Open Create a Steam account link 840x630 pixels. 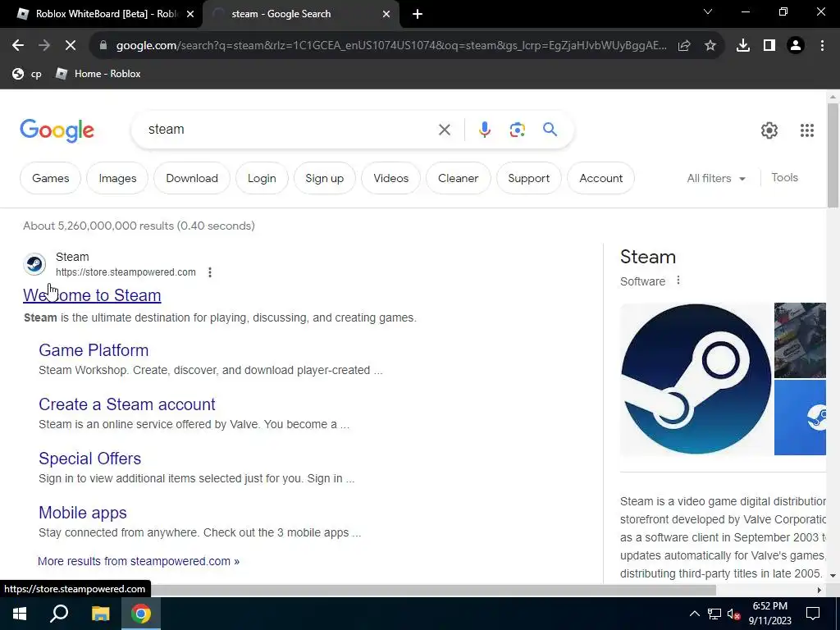coord(127,404)
